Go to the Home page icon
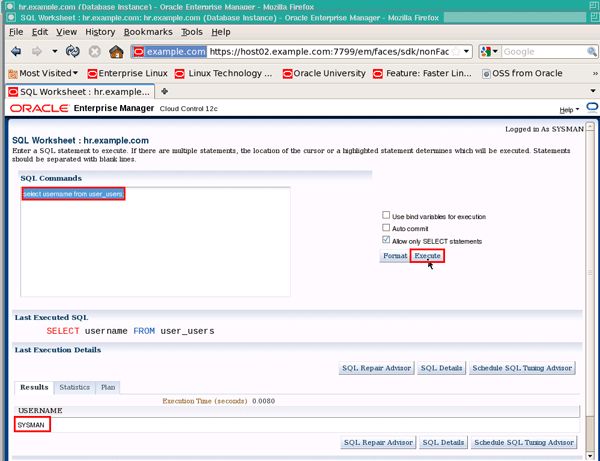Screen dimensions: 600x461 [x=116, y=51]
